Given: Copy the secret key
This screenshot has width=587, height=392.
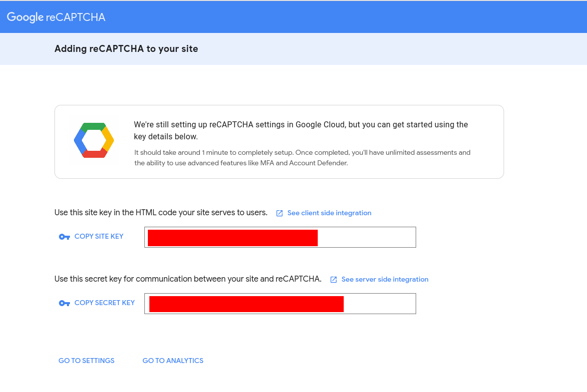Looking at the screenshot, I should 104,303.
